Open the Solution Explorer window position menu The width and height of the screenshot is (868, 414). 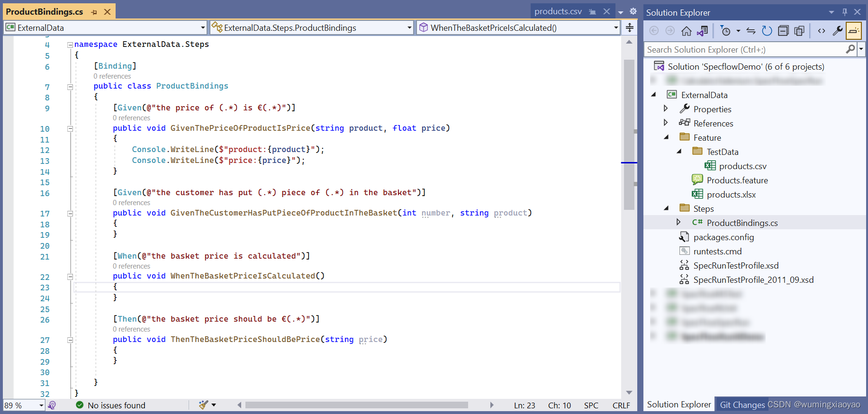tap(832, 12)
